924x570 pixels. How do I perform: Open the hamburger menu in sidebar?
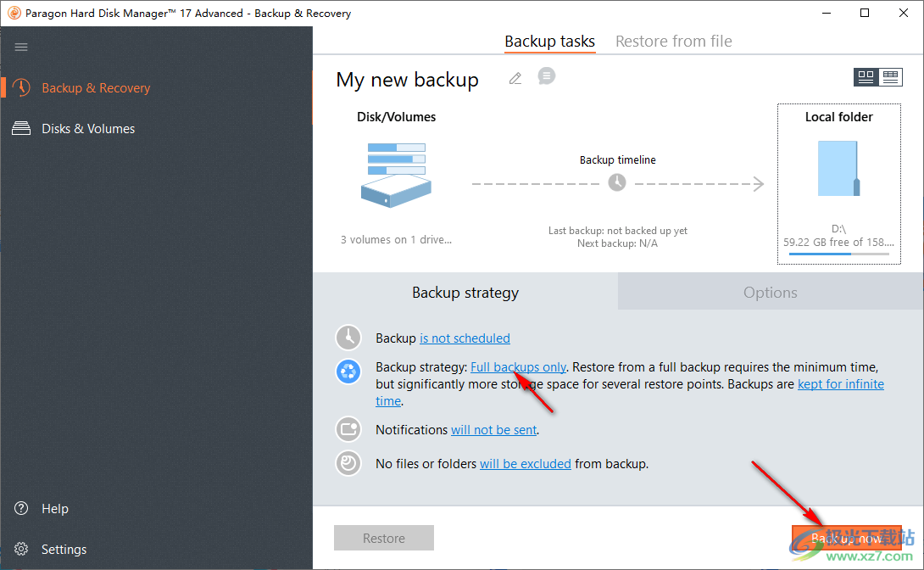pos(21,47)
